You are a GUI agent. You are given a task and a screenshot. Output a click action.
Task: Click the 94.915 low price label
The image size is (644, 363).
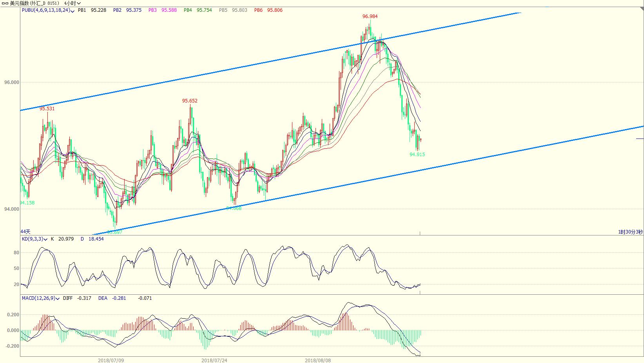[417, 155]
